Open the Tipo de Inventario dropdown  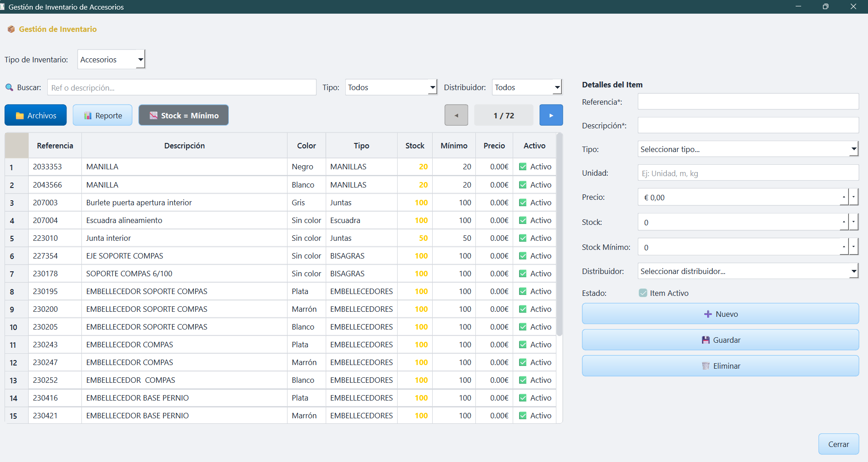[111, 60]
